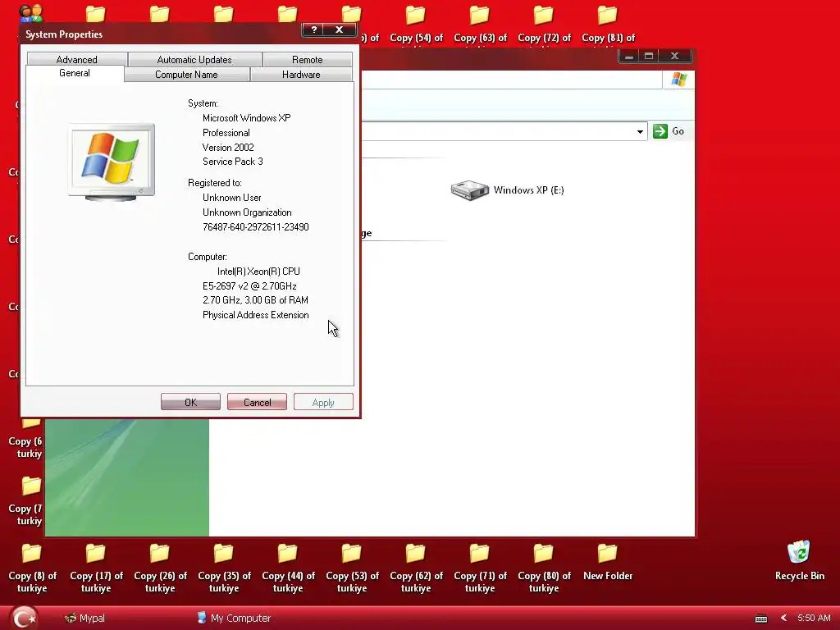Open the Computer Name tab
This screenshot has height=630, width=840.
[186, 75]
